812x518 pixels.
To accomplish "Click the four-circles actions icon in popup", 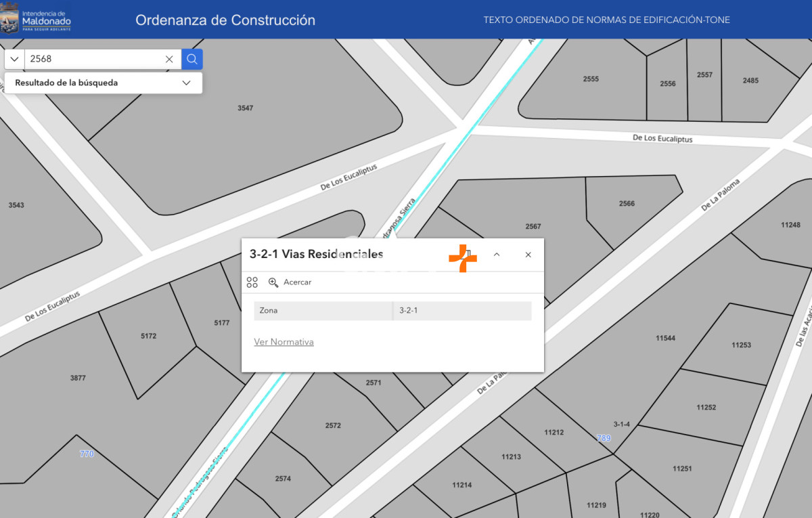I will coord(252,282).
